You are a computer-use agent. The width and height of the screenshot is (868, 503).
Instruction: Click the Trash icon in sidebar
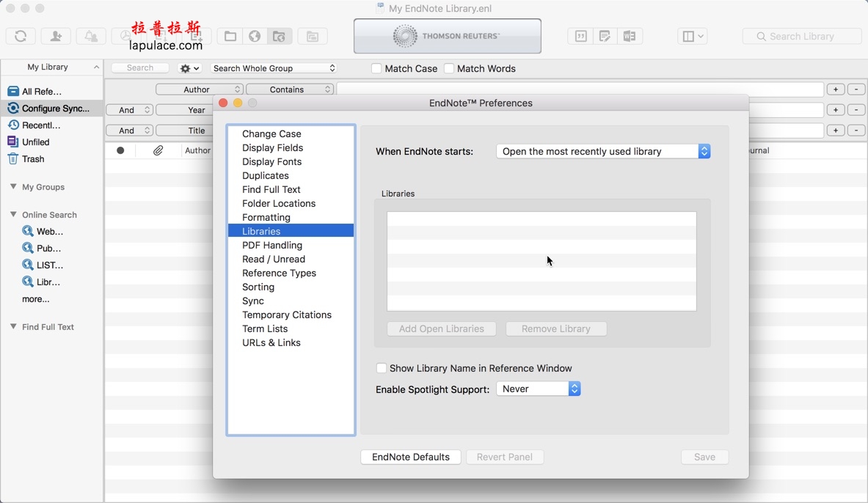[x=12, y=159]
